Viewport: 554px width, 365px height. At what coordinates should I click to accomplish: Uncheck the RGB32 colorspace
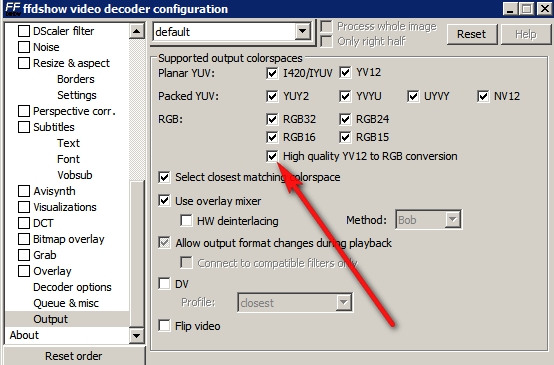click(272, 119)
